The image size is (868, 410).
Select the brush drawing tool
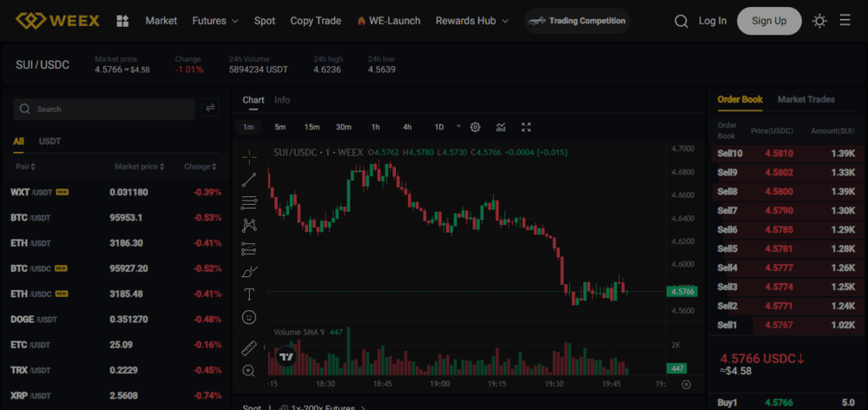pyautogui.click(x=250, y=272)
